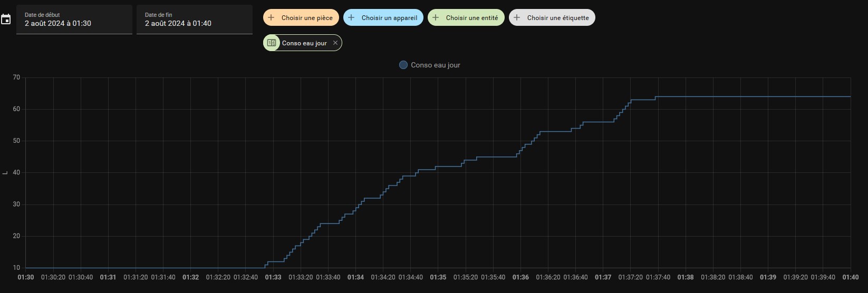
Task: Click the plus icon on Choisir un appareil
Action: click(351, 17)
